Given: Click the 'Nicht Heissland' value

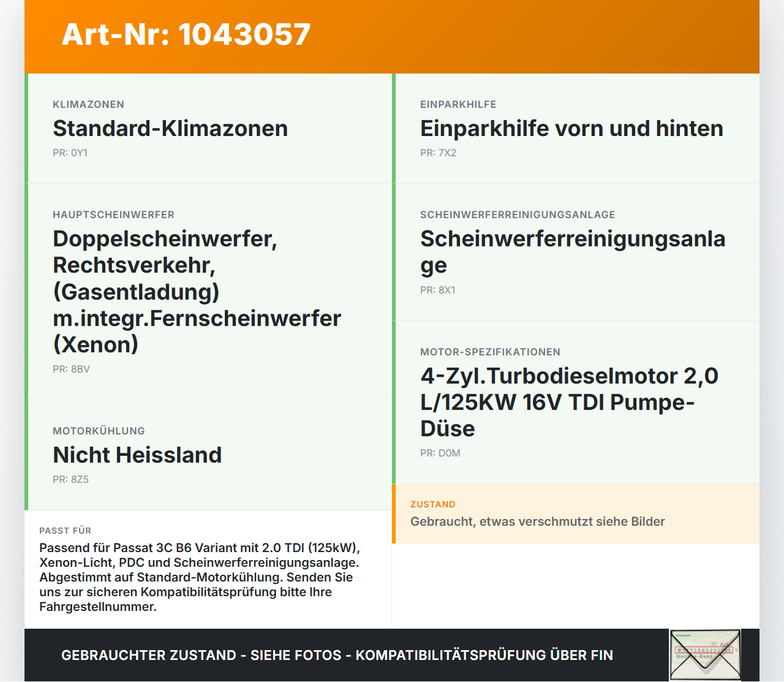Looking at the screenshot, I should point(137,455).
